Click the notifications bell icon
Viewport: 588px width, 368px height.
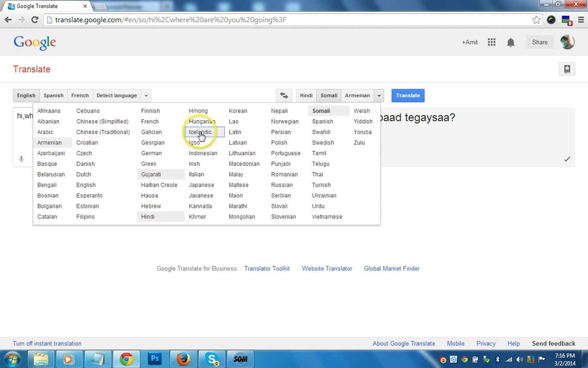tap(510, 42)
